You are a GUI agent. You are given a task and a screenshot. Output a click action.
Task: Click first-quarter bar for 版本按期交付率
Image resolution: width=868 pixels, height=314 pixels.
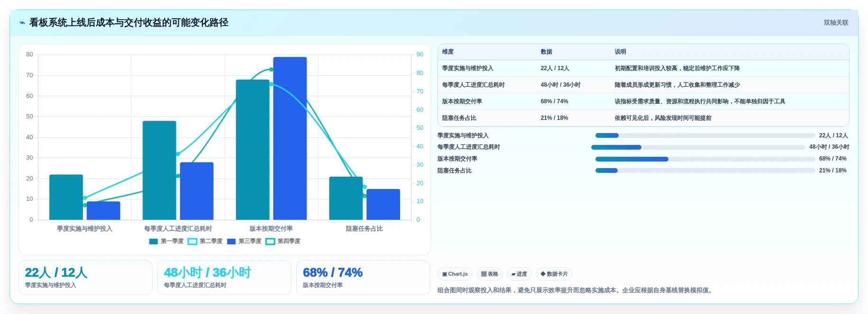253,150
